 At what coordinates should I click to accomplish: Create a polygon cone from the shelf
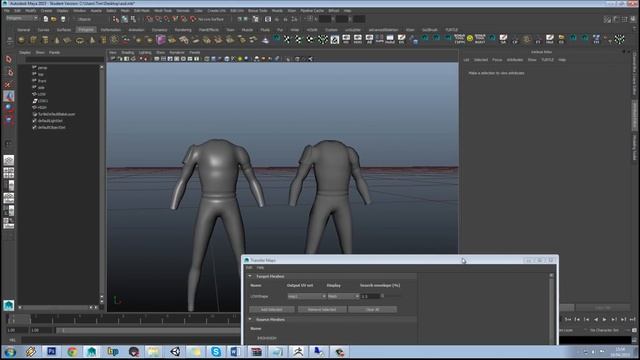point(57,40)
